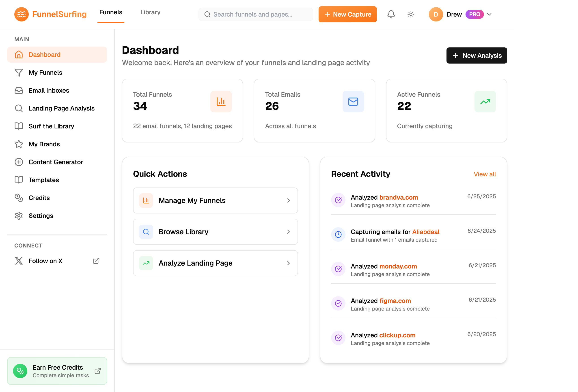Select the Funnels tab
The width and height of the screenshot is (578, 392).
(x=111, y=12)
